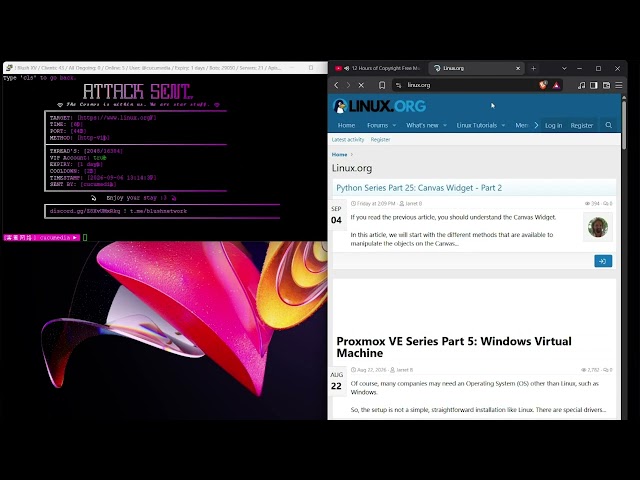Click the "Type 'cls' to go back" text

(x=40, y=78)
